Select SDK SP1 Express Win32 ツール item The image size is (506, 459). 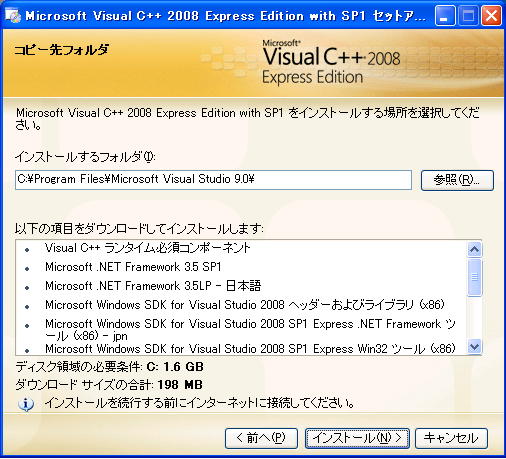click(x=251, y=349)
